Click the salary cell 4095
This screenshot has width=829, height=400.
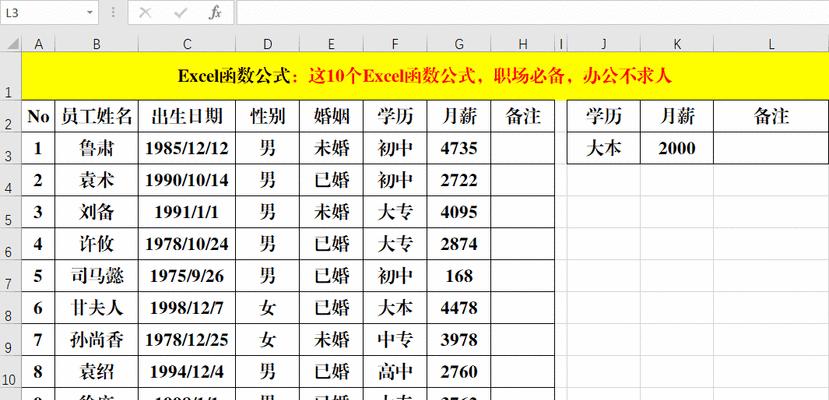(x=459, y=212)
